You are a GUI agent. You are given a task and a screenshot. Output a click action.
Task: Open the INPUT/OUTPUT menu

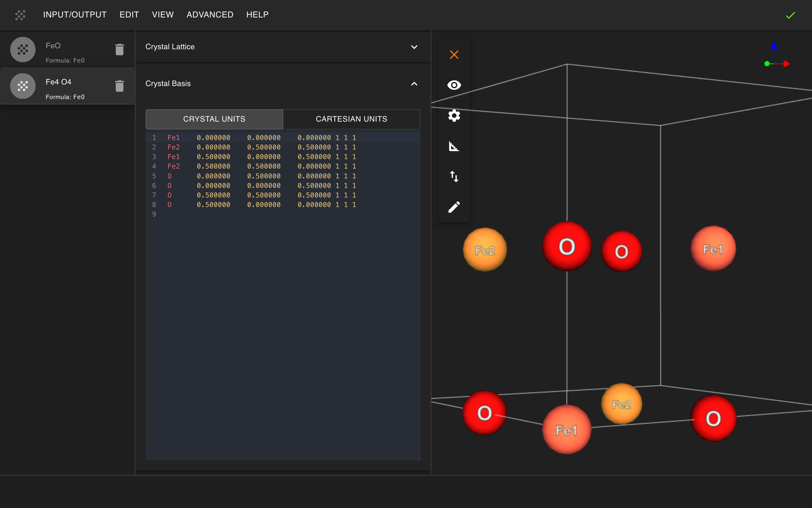[x=75, y=15]
